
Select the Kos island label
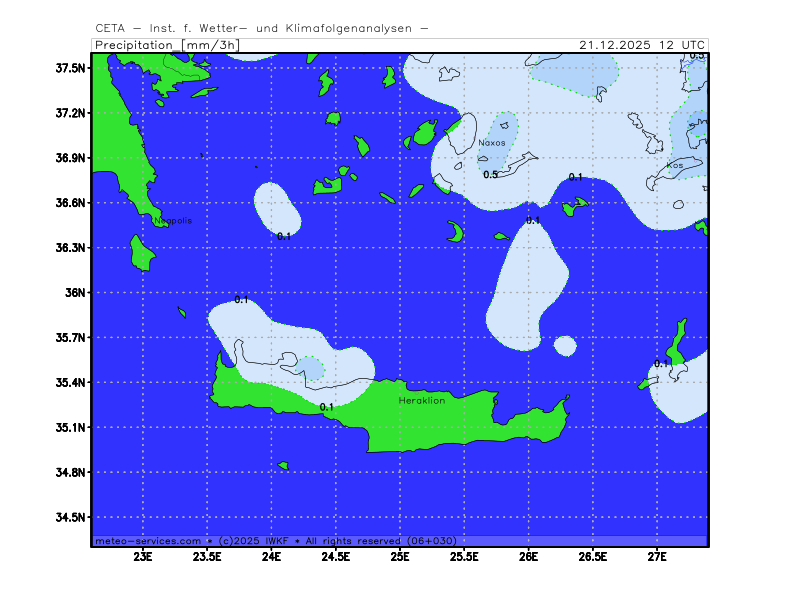[x=675, y=165]
